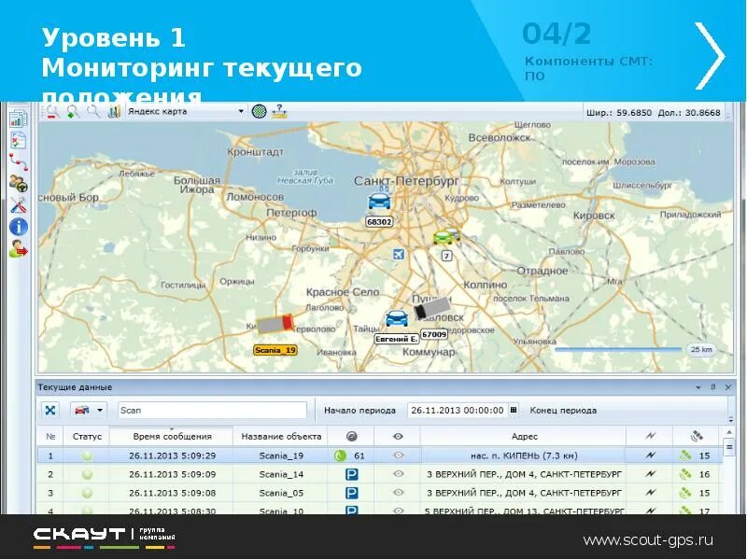Select the grey truck marker 67009

pos(432,308)
